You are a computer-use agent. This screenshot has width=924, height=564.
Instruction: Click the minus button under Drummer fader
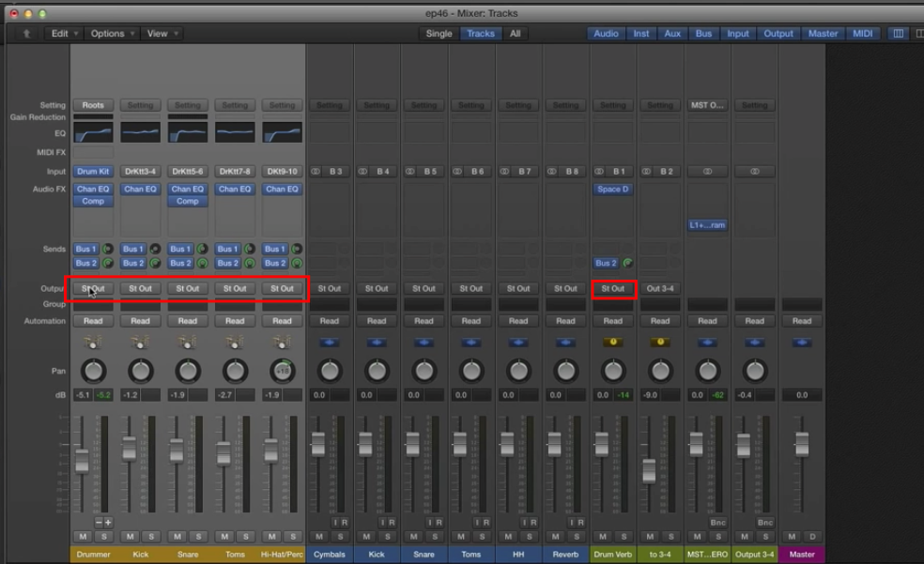[x=99, y=522]
